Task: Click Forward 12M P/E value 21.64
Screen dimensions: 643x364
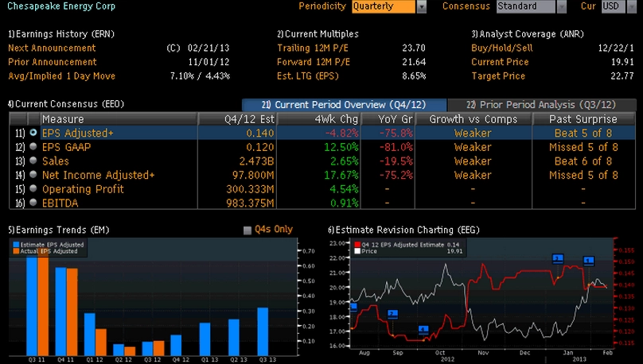Action: 414,62
